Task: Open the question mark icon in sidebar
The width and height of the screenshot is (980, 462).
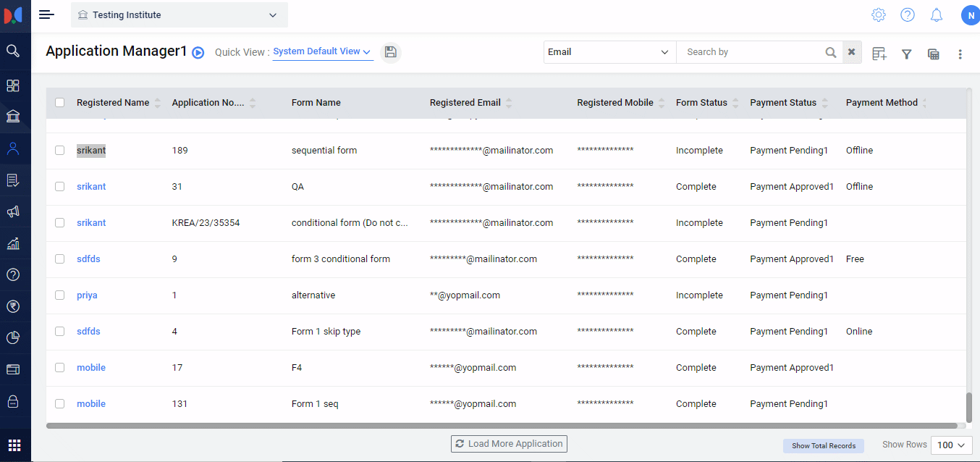Action: coord(13,274)
